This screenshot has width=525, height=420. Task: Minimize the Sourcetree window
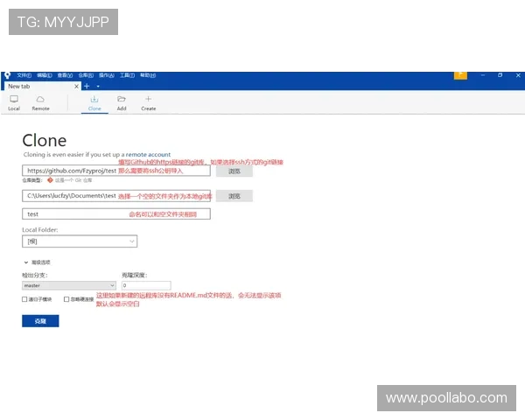pyautogui.click(x=483, y=75)
